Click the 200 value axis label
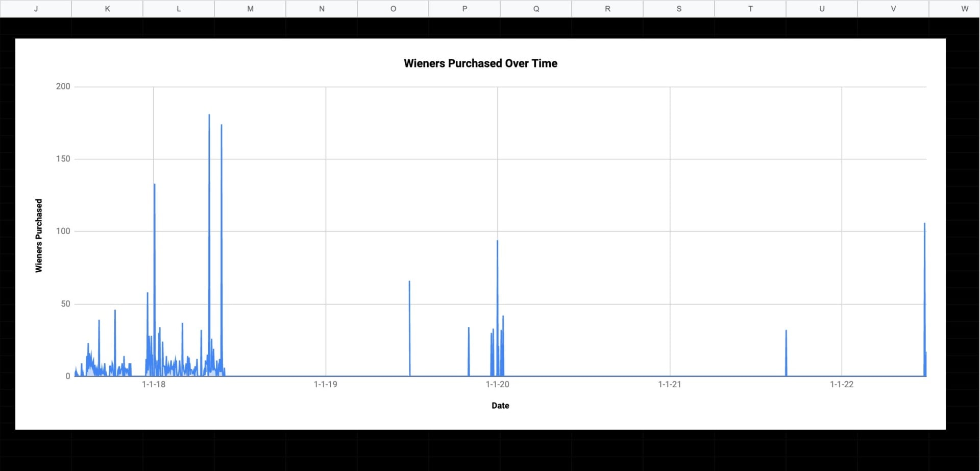The height and width of the screenshot is (471, 980). point(63,86)
